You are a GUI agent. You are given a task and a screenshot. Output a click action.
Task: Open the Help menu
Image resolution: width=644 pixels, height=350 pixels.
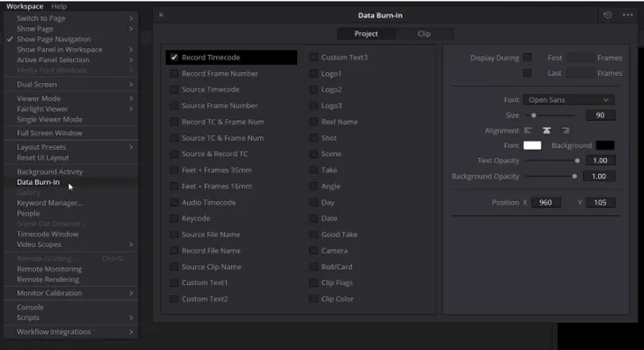(59, 6)
